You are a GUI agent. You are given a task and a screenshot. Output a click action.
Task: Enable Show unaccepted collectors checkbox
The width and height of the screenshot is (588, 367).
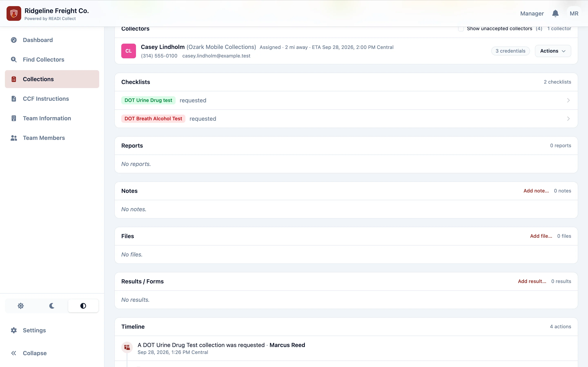click(461, 29)
